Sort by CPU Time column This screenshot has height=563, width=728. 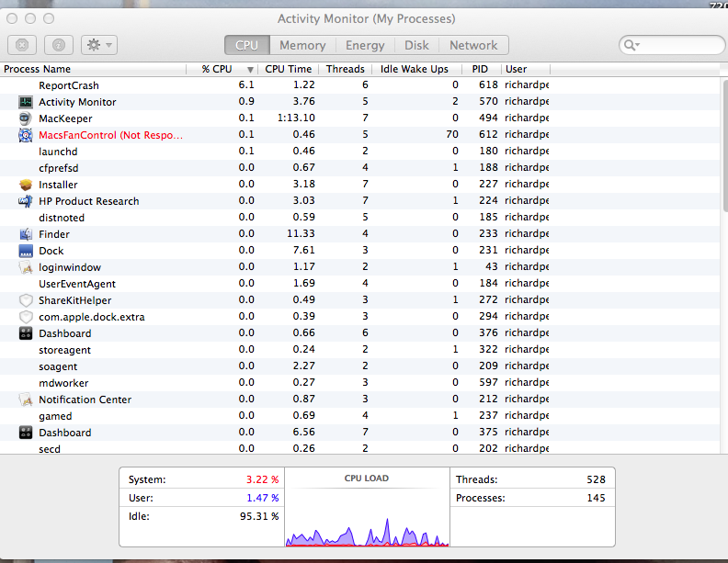[288, 69]
